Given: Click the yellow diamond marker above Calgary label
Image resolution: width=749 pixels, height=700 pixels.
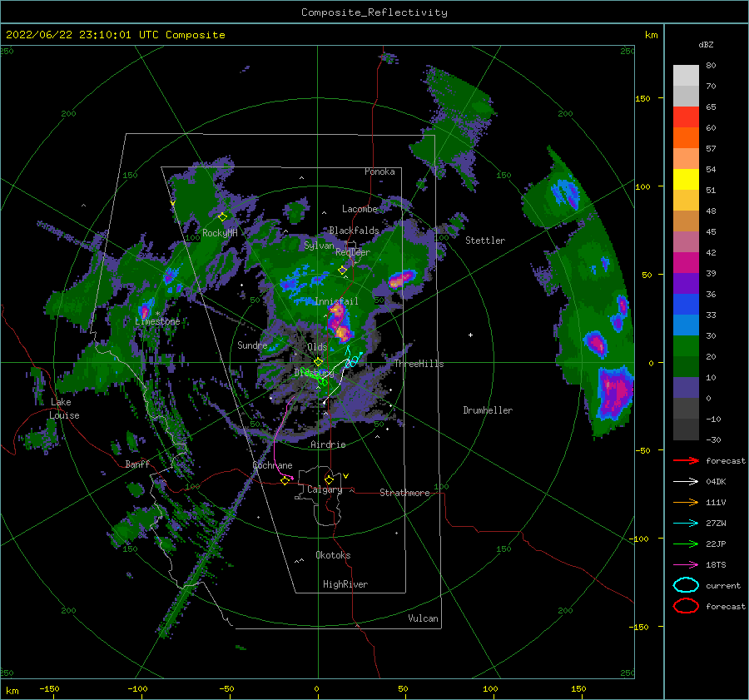Looking at the screenshot, I should [x=329, y=479].
